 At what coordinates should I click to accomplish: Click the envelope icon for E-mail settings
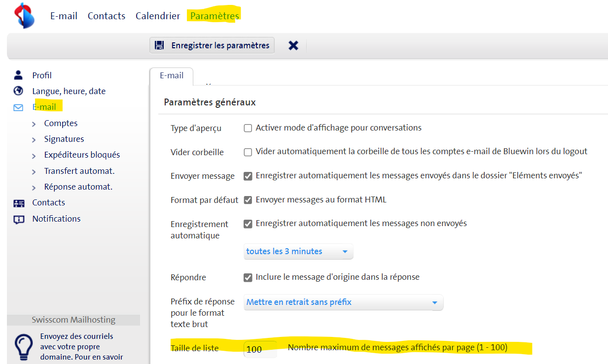[19, 107]
